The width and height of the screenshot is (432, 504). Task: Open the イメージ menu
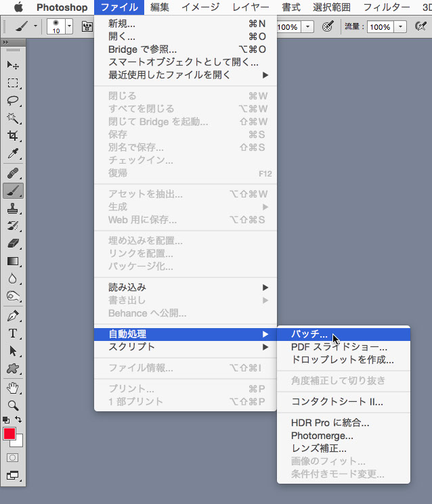[200, 7]
